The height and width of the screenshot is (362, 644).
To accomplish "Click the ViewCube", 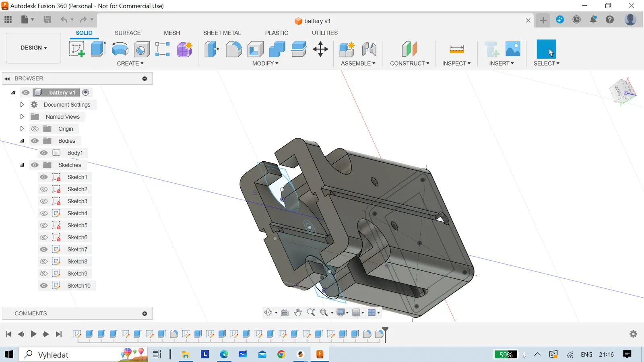I will pos(623,91).
